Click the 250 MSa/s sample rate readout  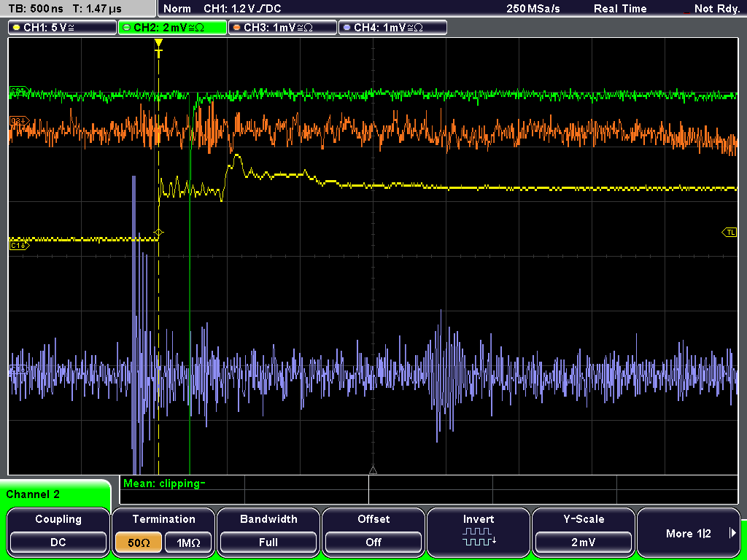[533, 9]
